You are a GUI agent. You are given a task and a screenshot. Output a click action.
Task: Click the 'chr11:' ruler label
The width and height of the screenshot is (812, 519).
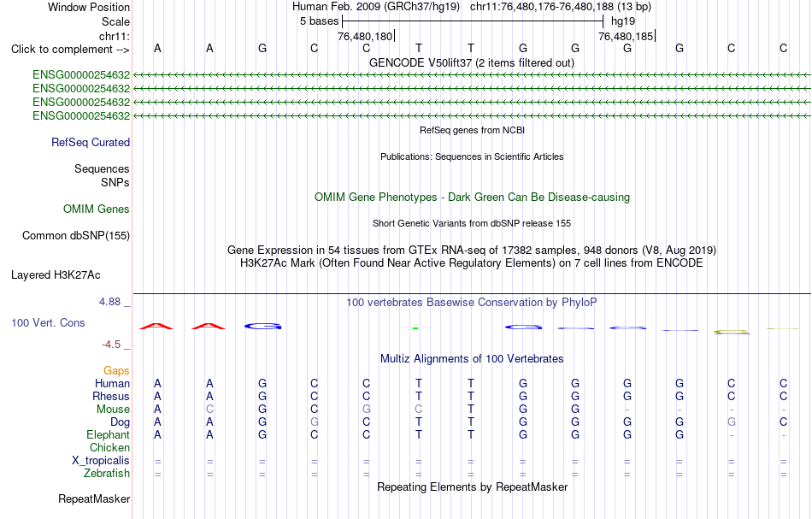coord(114,36)
